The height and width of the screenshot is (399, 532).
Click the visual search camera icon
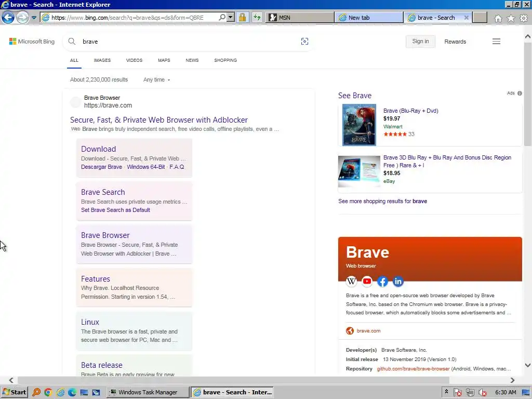(304, 42)
